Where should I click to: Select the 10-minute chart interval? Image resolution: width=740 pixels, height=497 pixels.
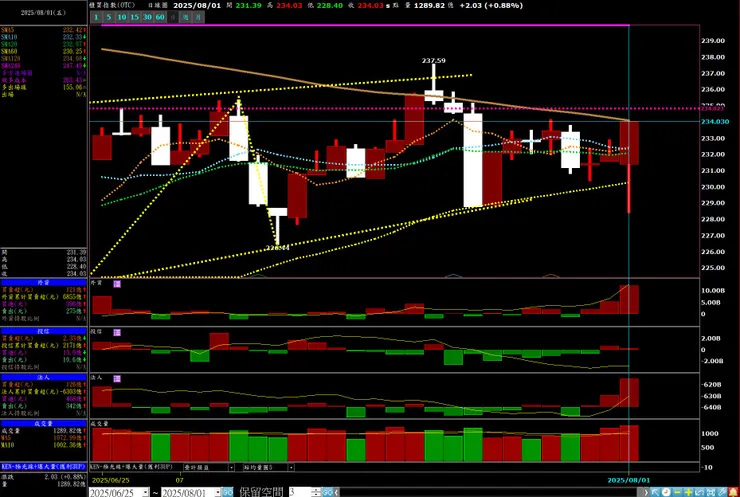pos(122,17)
